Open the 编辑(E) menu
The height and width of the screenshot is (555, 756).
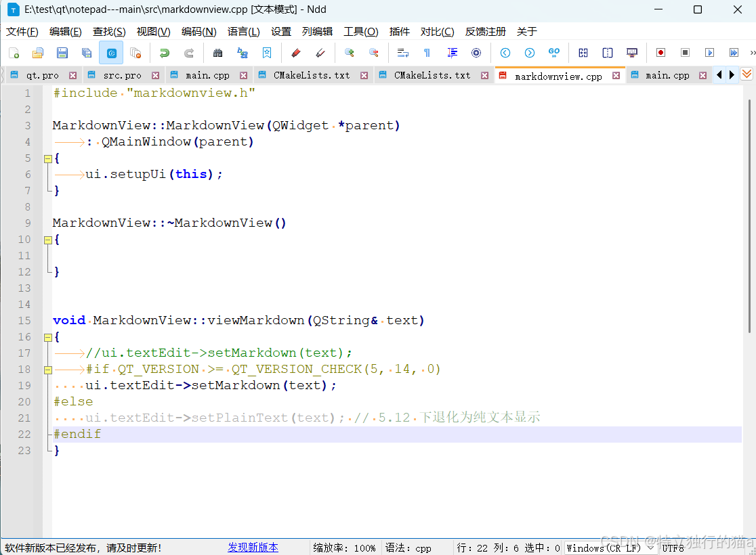[x=66, y=32]
